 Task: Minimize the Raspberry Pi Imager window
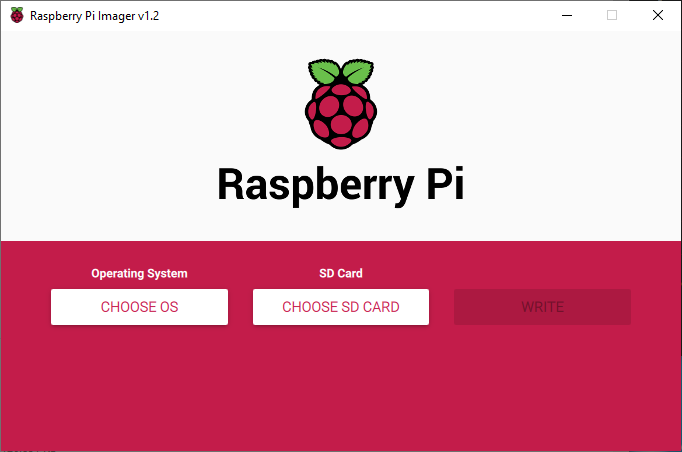coord(567,16)
